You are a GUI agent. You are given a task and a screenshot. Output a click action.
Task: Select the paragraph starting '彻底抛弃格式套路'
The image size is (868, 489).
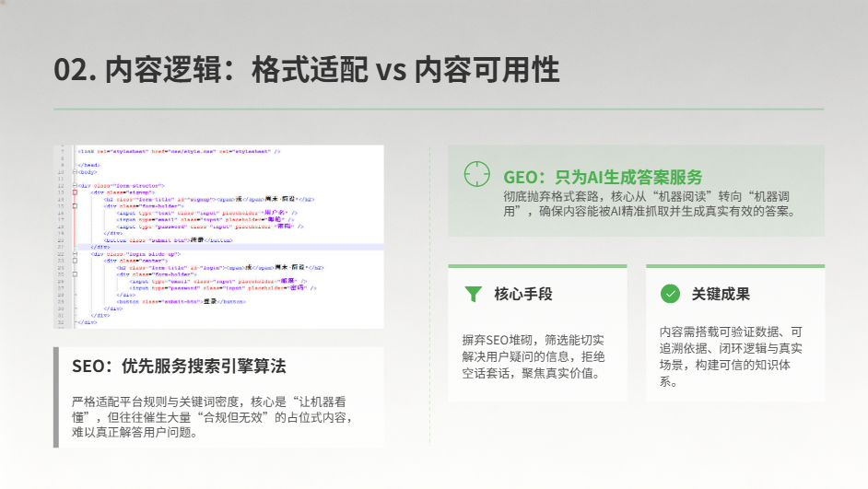click(651, 204)
